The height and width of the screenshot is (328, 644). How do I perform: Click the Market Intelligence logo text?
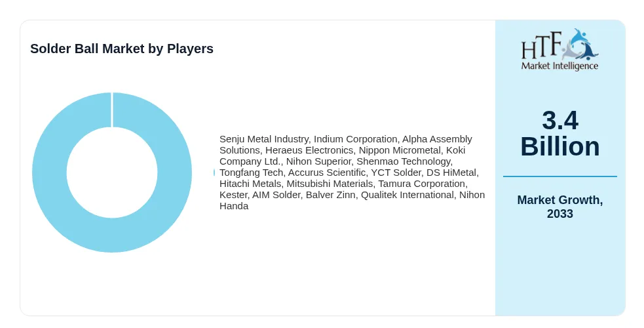(559, 66)
